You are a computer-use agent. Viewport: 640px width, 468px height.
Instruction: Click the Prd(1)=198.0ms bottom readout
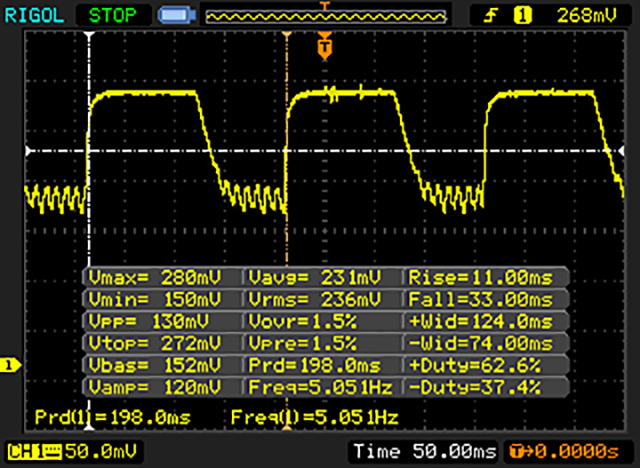[x=113, y=417]
